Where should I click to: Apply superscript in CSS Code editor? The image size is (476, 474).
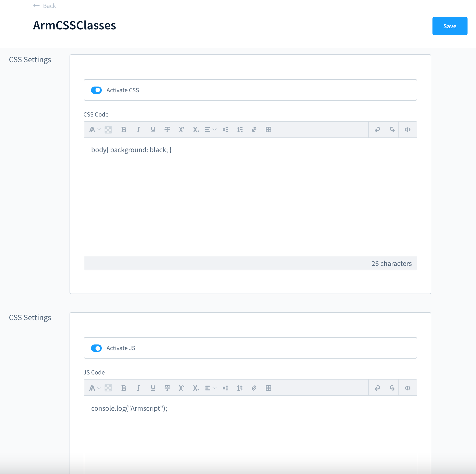(x=181, y=130)
